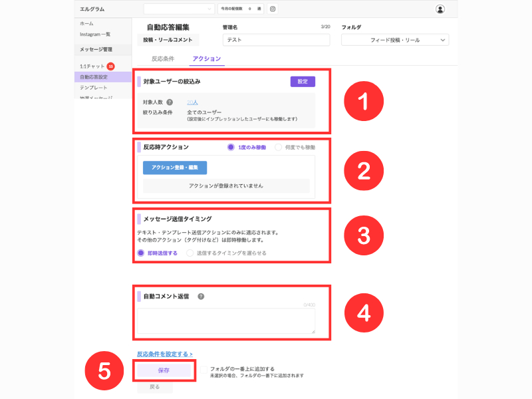Check フォルダの一番上に追加する checkbox
532x399 pixels.
click(204, 370)
